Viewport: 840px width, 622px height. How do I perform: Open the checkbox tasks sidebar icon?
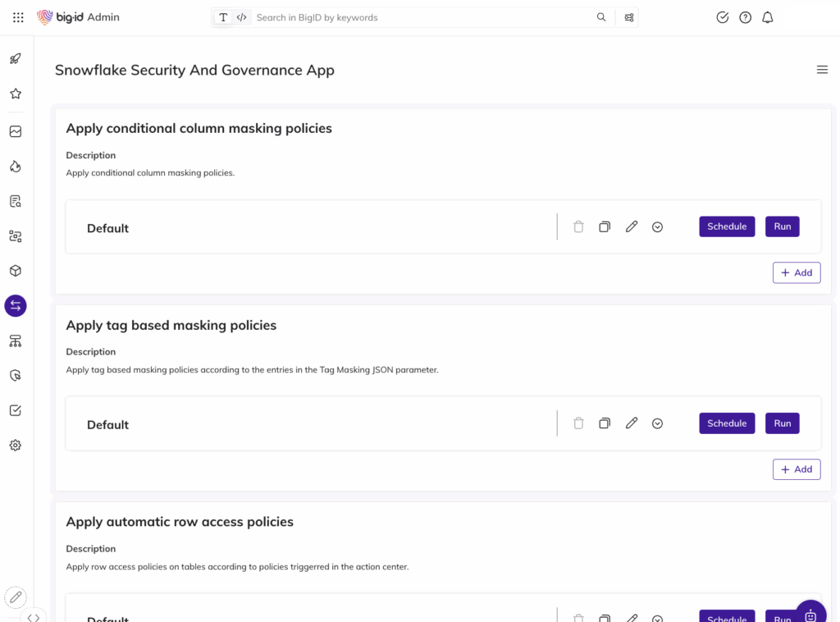click(x=16, y=410)
